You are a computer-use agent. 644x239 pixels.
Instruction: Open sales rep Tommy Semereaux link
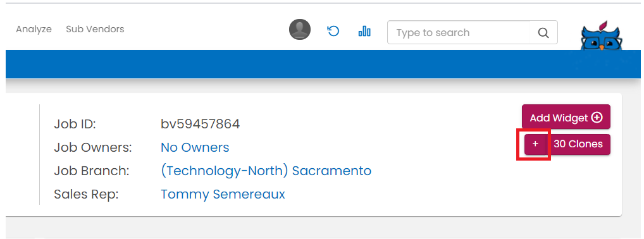pos(223,194)
